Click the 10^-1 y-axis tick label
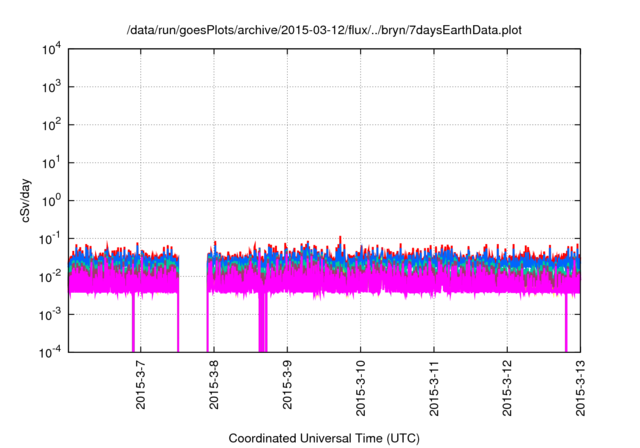The height and width of the screenshot is (448, 640). click(50, 238)
